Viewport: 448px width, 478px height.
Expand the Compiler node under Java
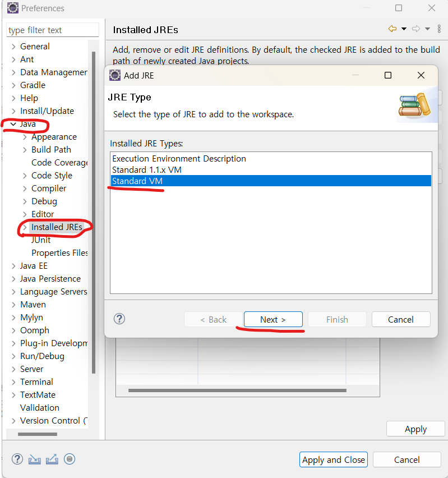[25, 189]
